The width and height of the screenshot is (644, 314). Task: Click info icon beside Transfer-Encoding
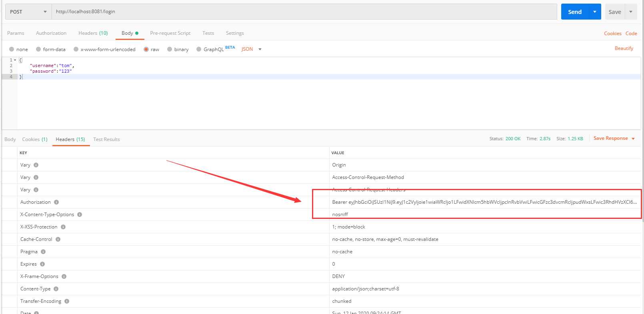coord(67,301)
